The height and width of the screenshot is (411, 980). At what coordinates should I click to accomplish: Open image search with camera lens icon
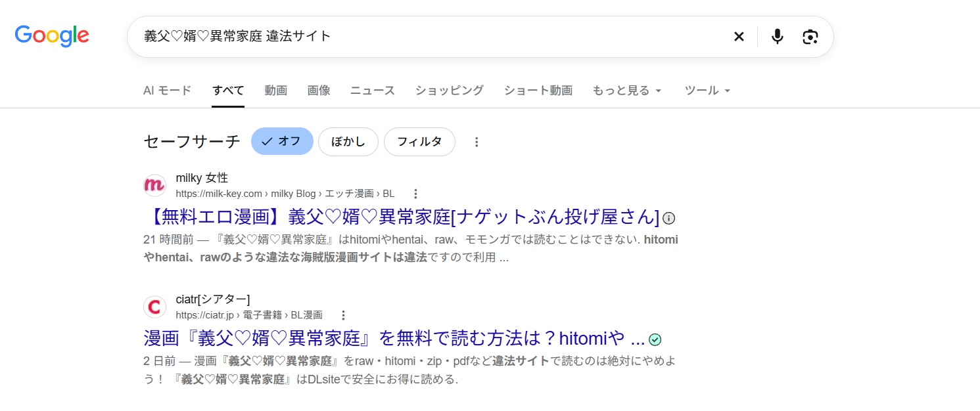tap(810, 37)
